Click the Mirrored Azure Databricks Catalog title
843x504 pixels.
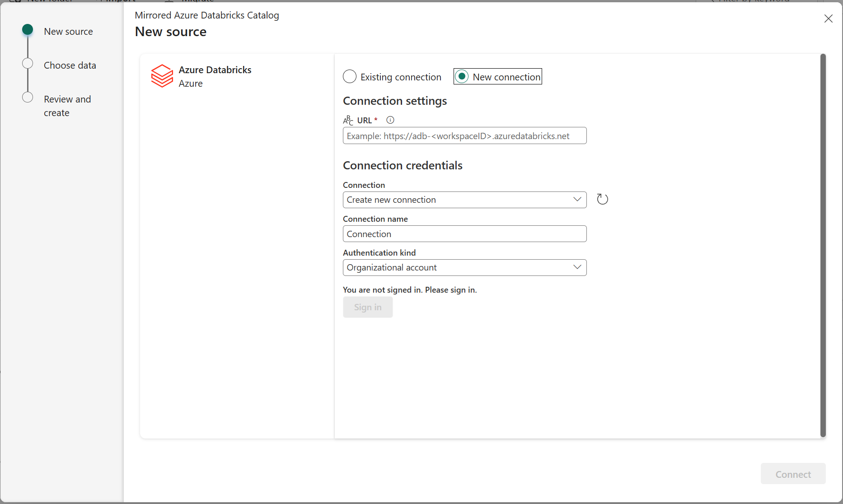point(207,15)
